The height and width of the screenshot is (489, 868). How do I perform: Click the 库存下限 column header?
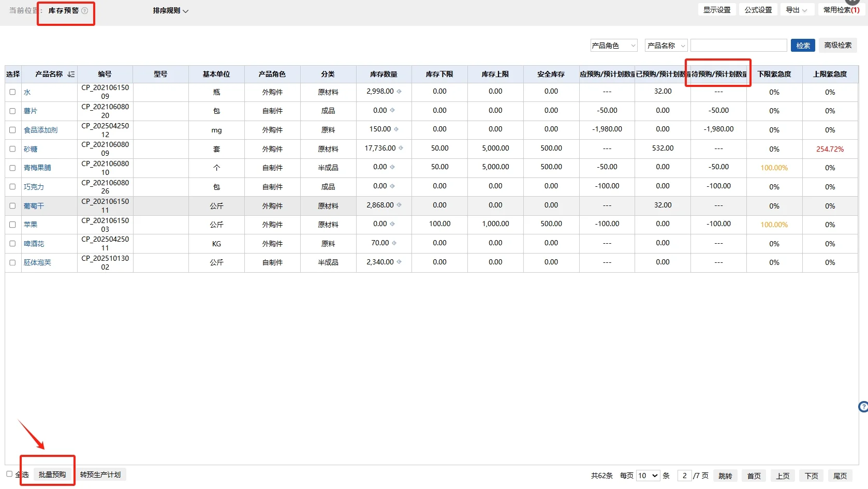(x=439, y=75)
